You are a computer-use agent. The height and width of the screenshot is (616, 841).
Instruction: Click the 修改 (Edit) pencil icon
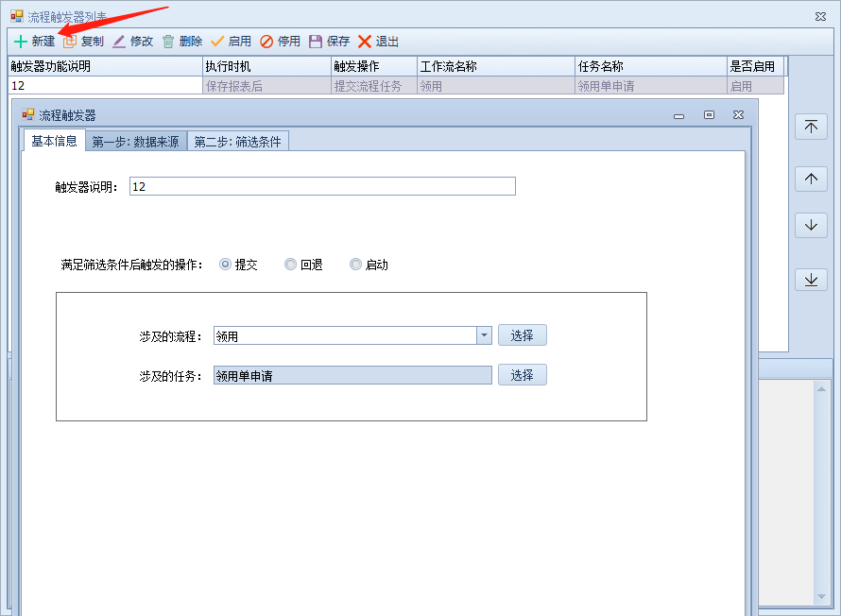coord(119,42)
